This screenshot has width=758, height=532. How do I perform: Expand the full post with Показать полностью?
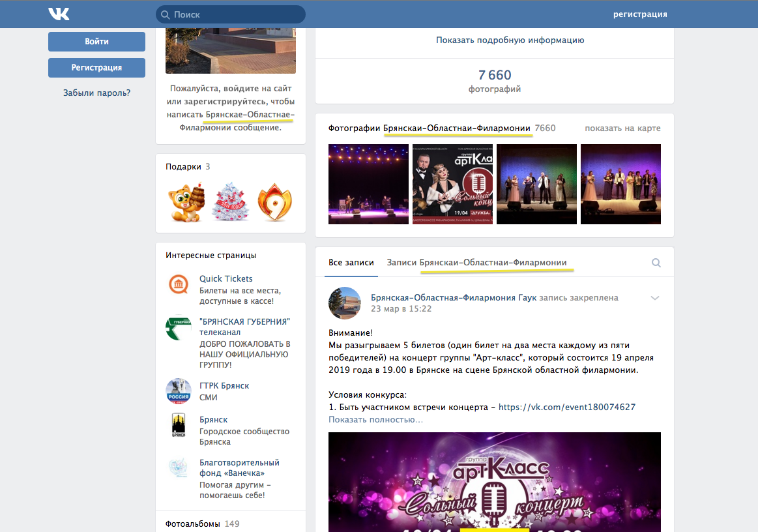tap(375, 419)
